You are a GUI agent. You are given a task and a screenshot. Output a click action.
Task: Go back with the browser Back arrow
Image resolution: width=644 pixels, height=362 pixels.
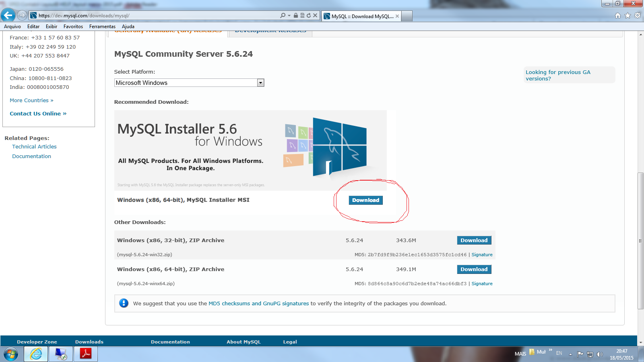pos(8,15)
